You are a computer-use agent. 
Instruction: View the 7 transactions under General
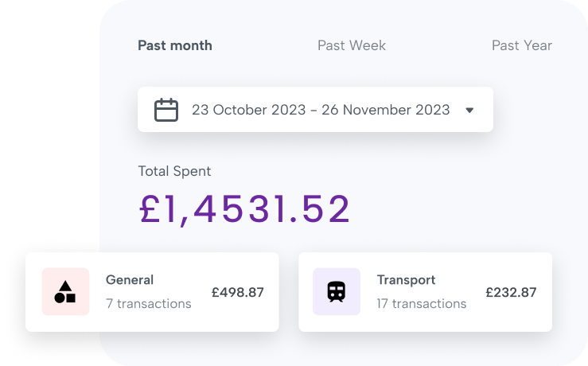149,304
